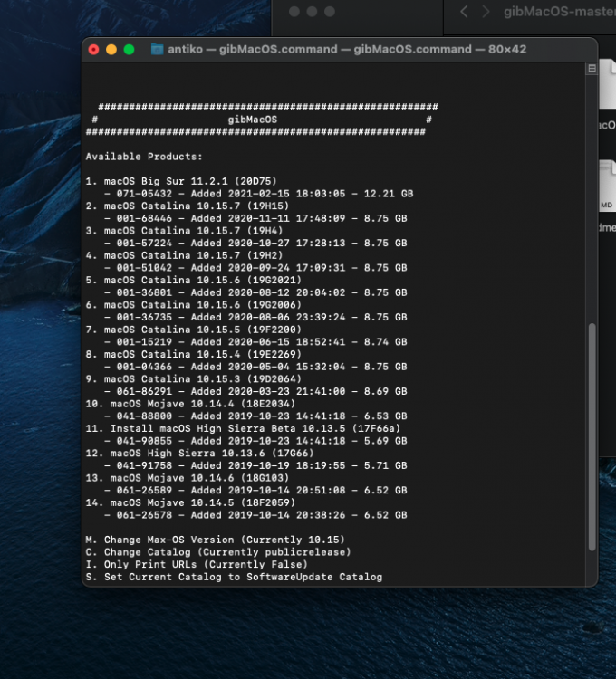Click the '041-88800' detail line

pos(255,416)
